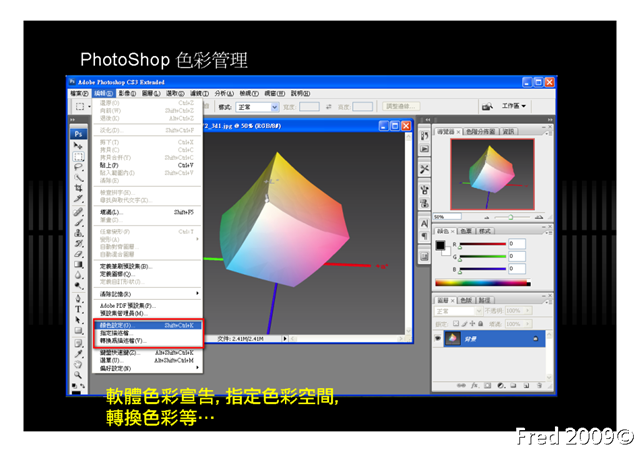640x452 pixels.
Task: Select the Slice tool
Action: click(78, 199)
